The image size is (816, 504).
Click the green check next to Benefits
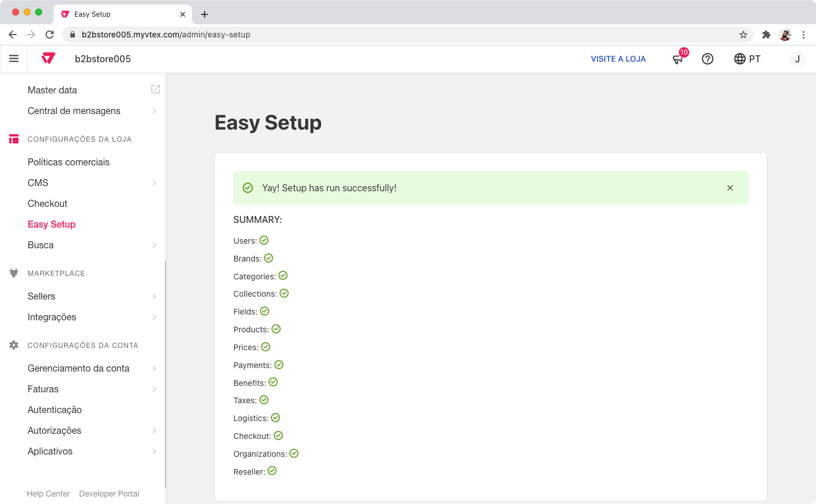pos(273,382)
